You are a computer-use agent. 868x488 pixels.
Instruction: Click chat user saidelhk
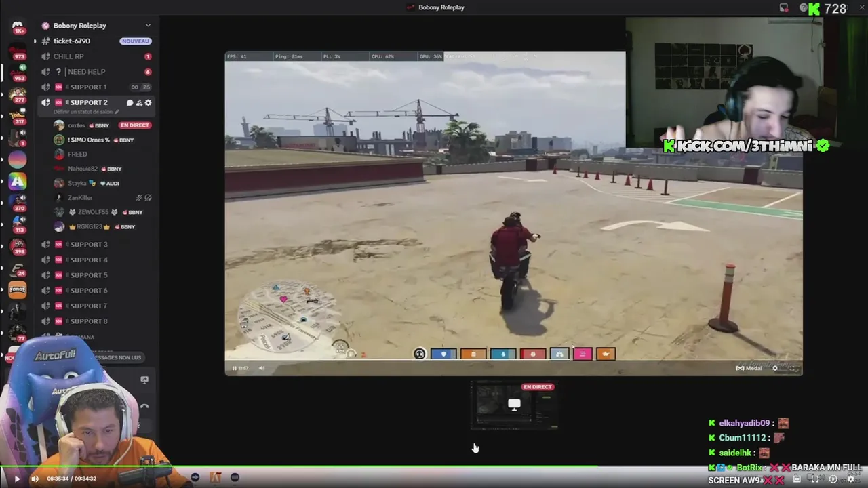coord(735,453)
